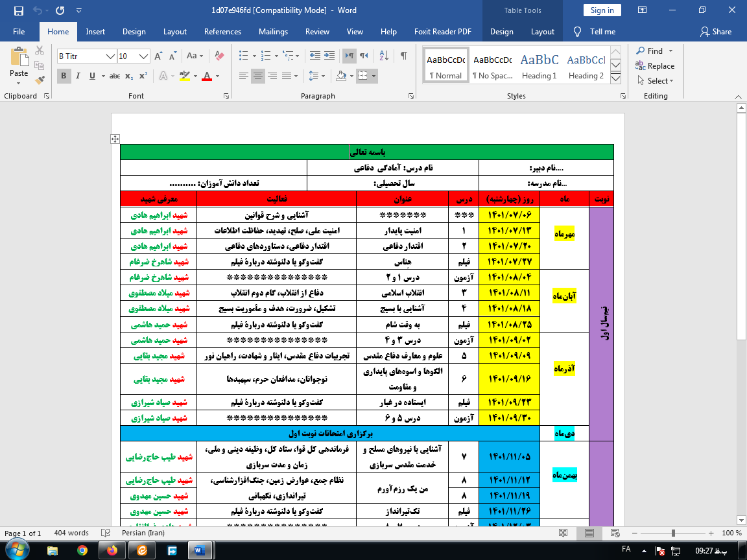Click Replace in Editing group
The image size is (747, 560).
point(655,66)
